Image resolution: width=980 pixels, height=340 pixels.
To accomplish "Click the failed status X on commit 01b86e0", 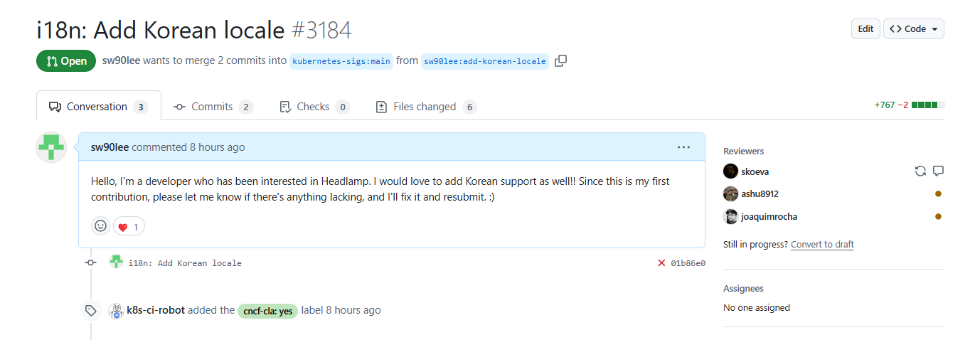I will coord(661,263).
